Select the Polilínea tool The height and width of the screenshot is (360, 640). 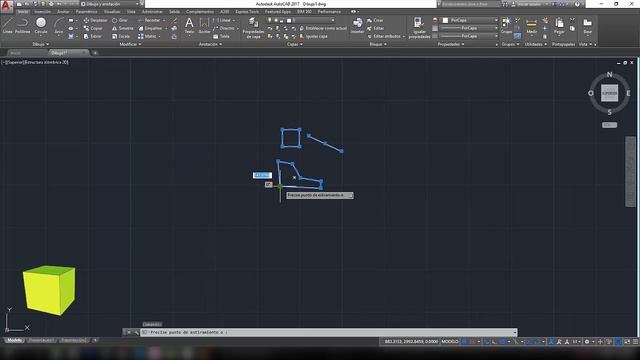(22, 26)
